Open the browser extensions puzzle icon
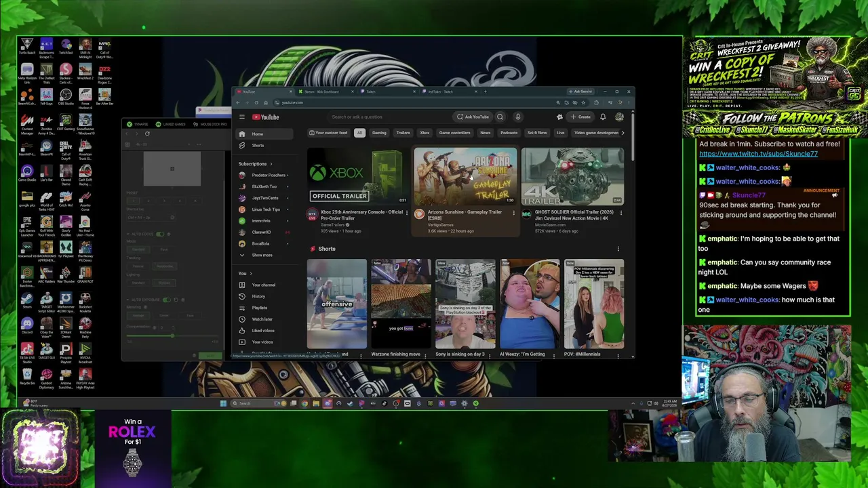 [x=596, y=102]
